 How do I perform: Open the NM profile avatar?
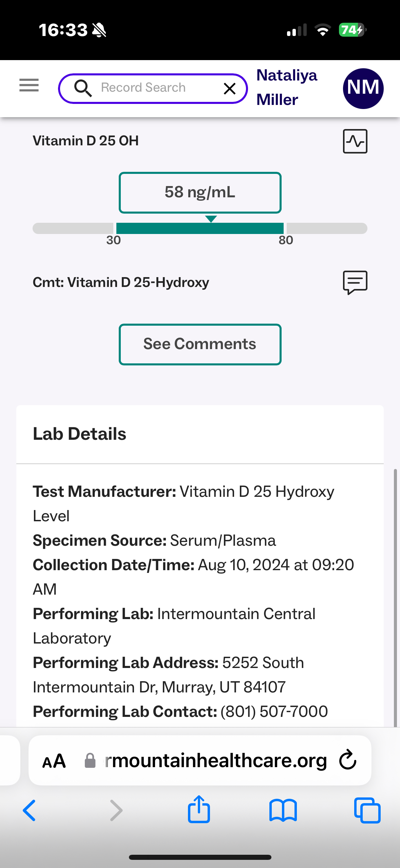[x=363, y=89]
